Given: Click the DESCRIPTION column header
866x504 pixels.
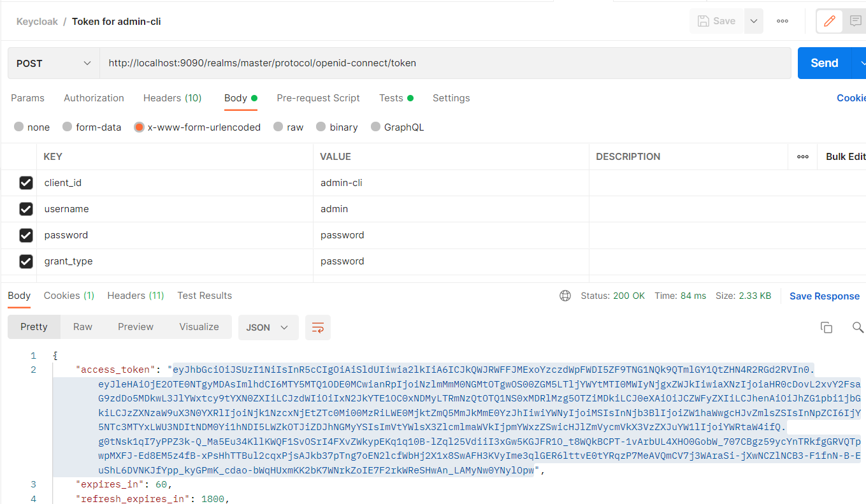Looking at the screenshot, I should point(628,157).
